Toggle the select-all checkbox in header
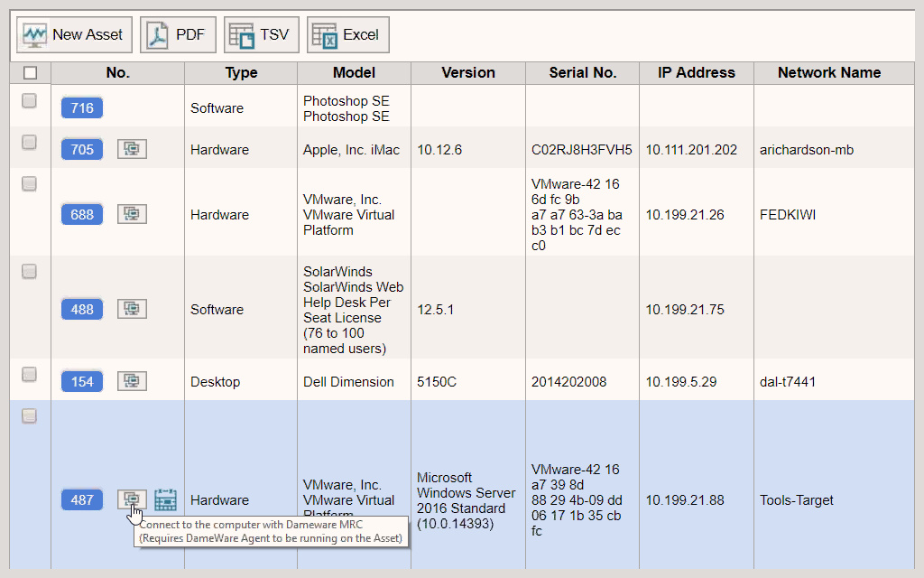Image resolution: width=924 pixels, height=578 pixels. [30, 72]
